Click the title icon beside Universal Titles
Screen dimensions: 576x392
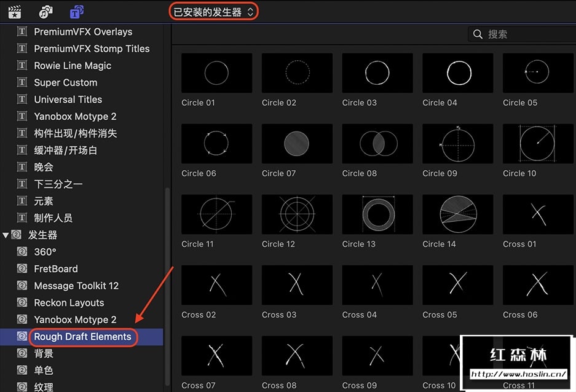[x=22, y=99]
